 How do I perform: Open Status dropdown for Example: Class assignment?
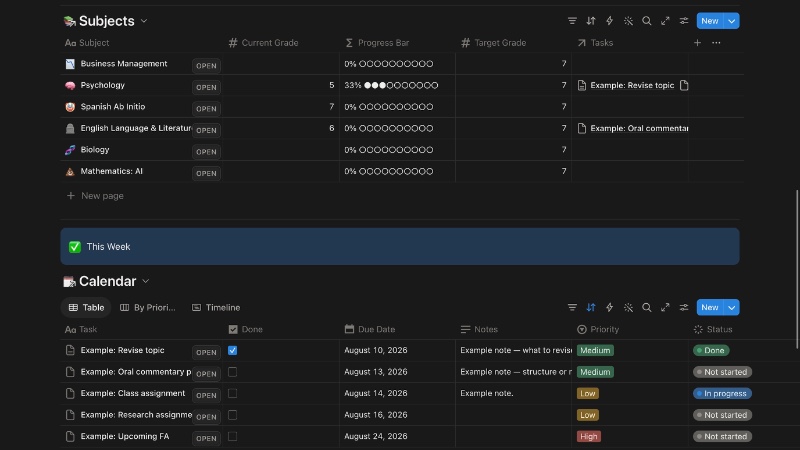(x=722, y=393)
